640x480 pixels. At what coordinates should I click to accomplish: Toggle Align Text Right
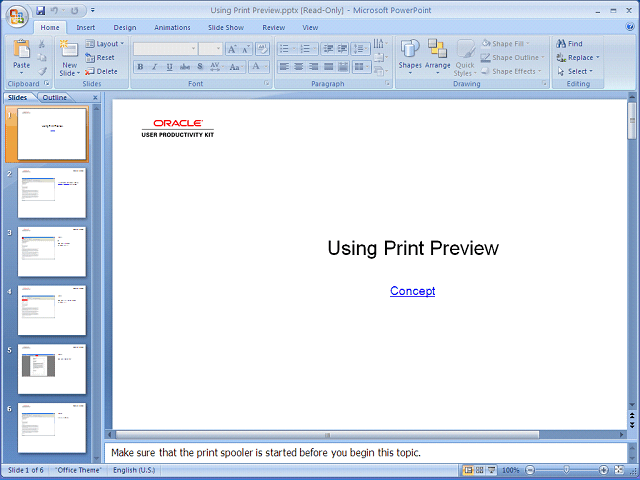[x=314, y=67]
